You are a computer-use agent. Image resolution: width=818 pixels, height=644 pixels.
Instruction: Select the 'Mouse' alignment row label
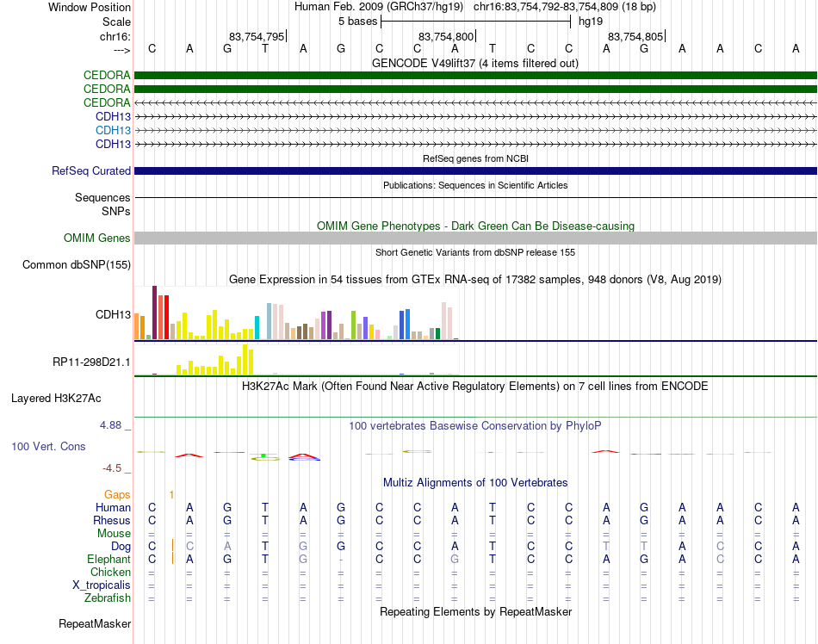tap(114, 534)
